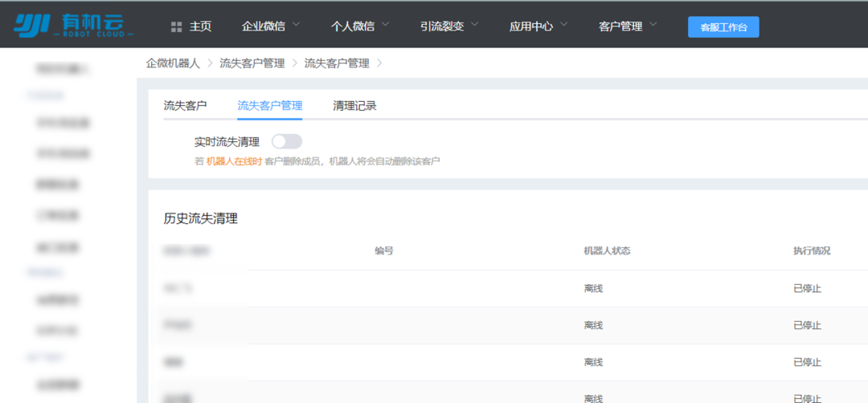Enable the 实时流失清理 toggle switch
This screenshot has height=403, width=868.
tap(286, 141)
